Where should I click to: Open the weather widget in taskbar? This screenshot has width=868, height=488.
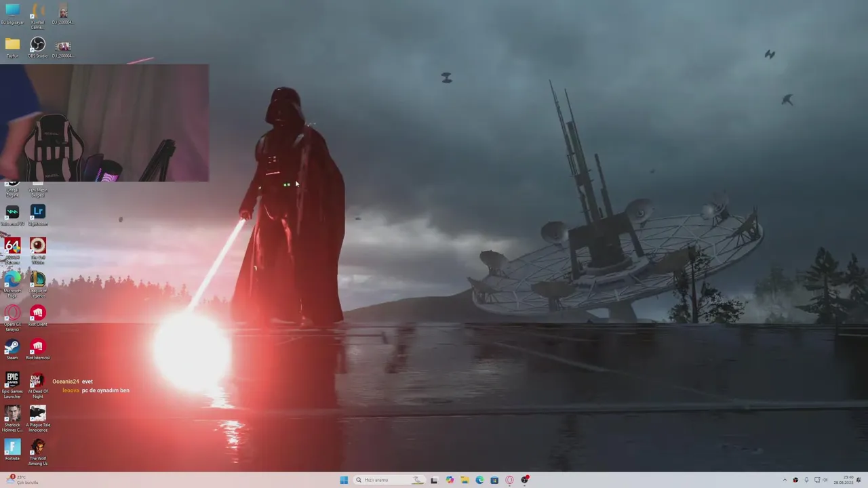[23, 479]
